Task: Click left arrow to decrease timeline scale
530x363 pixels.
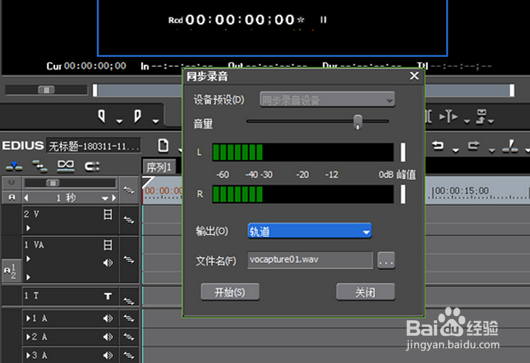Action: (x=26, y=198)
